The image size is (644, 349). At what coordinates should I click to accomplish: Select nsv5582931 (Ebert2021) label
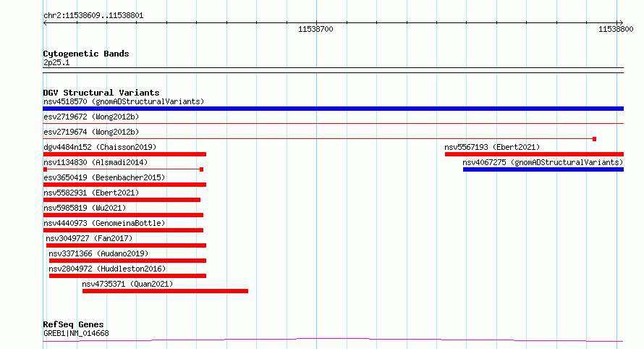91,193
